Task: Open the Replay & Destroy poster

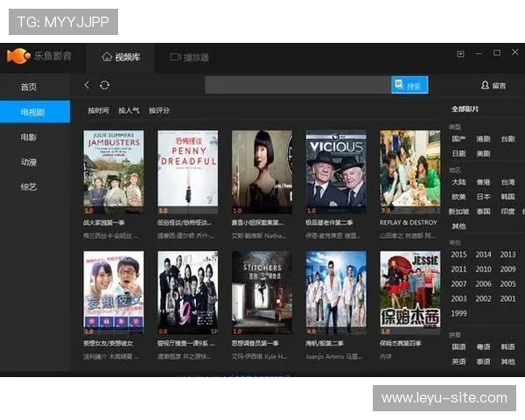Action: click(410, 171)
